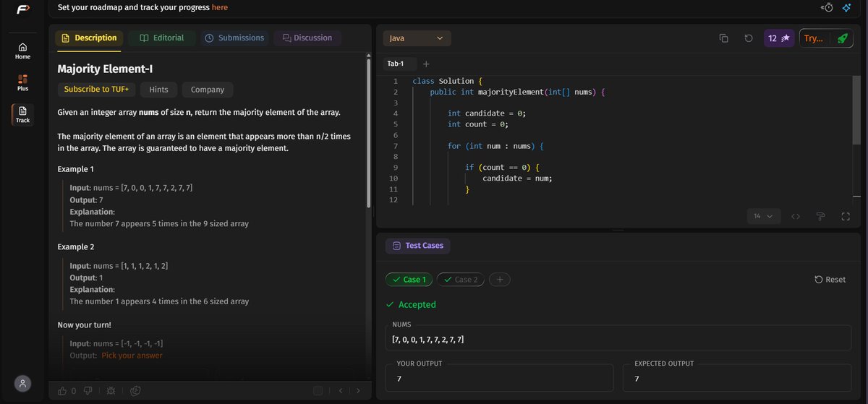Switch to the Editorial tab
868x404 pixels.
[x=162, y=38]
